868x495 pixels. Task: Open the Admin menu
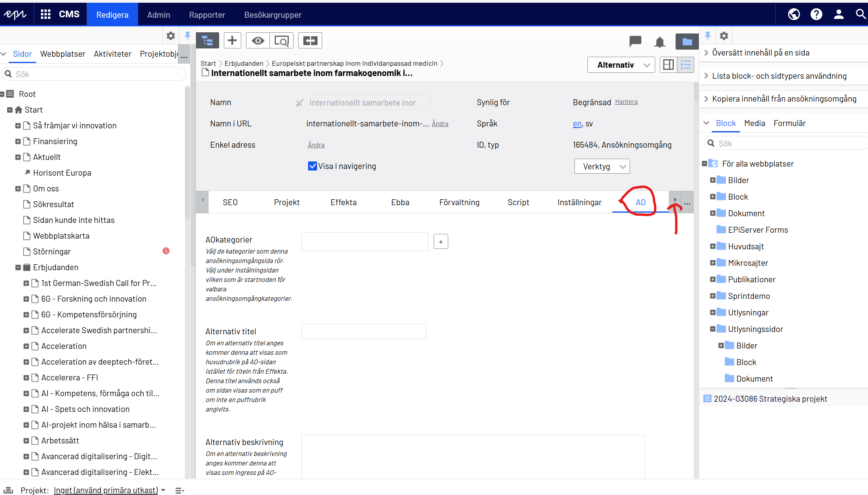159,15
